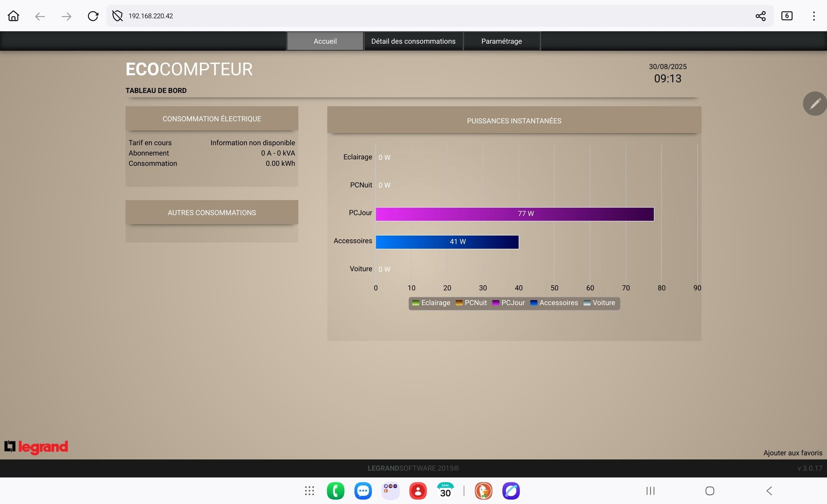Click the purple PCJour 77 W bar

[514, 214]
